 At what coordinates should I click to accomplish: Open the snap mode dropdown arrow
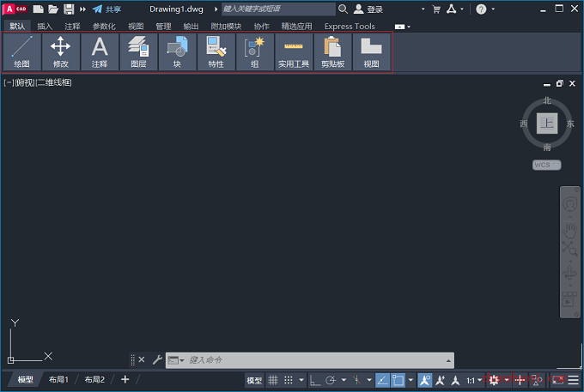point(301,380)
